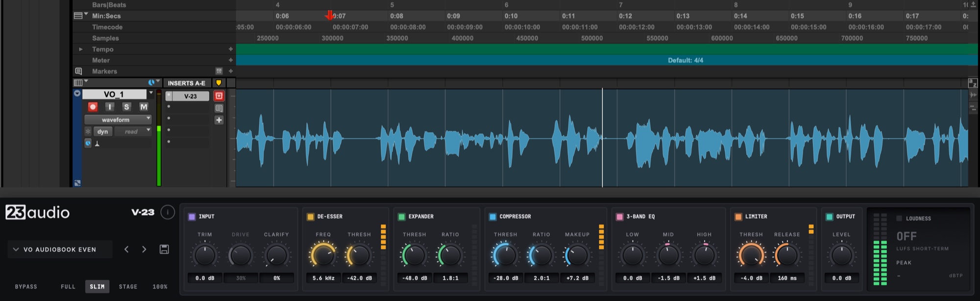Screen dimensions: 980x301
Task: Toggle the OUTPUT module on/off square
Action: [x=829, y=217]
